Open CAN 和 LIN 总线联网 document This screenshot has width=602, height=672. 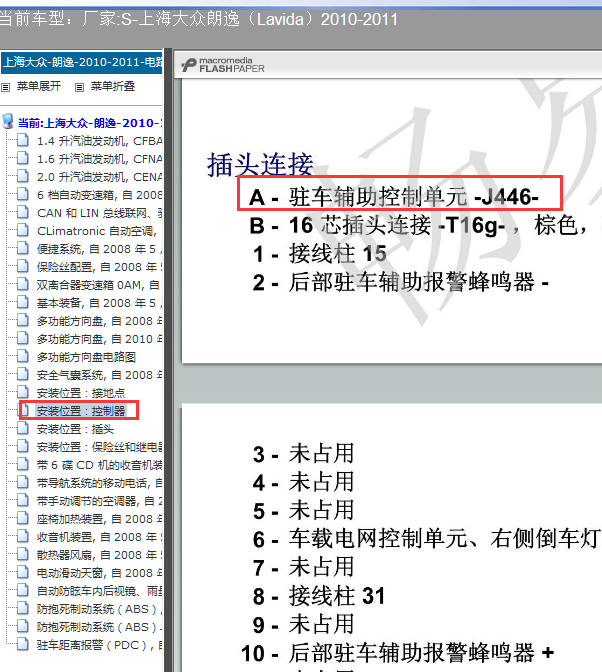click(x=99, y=213)
